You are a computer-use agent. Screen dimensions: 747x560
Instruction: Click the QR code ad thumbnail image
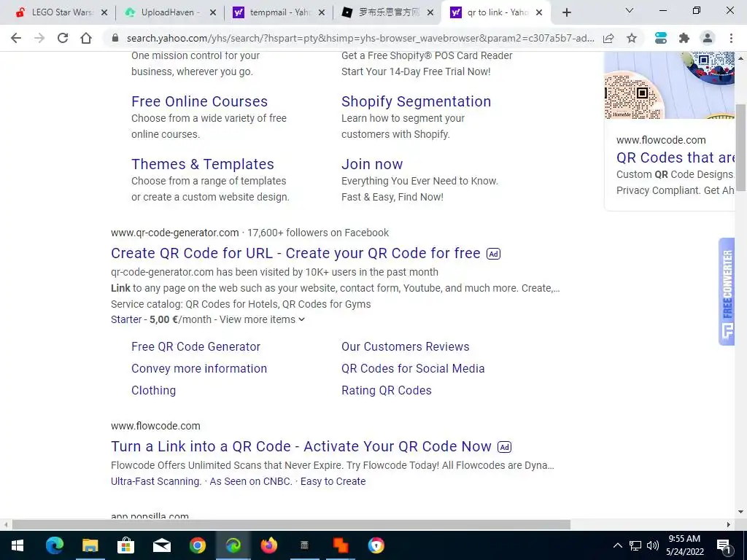pos(670,85)
